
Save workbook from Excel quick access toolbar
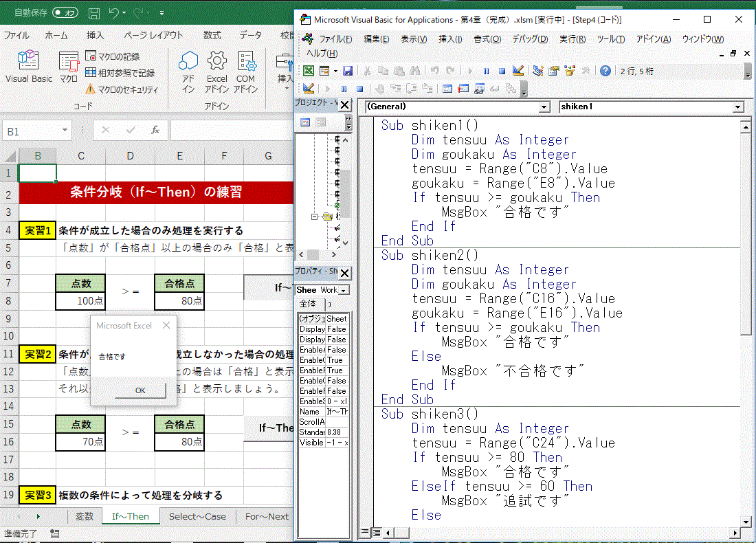click(95, 13)
